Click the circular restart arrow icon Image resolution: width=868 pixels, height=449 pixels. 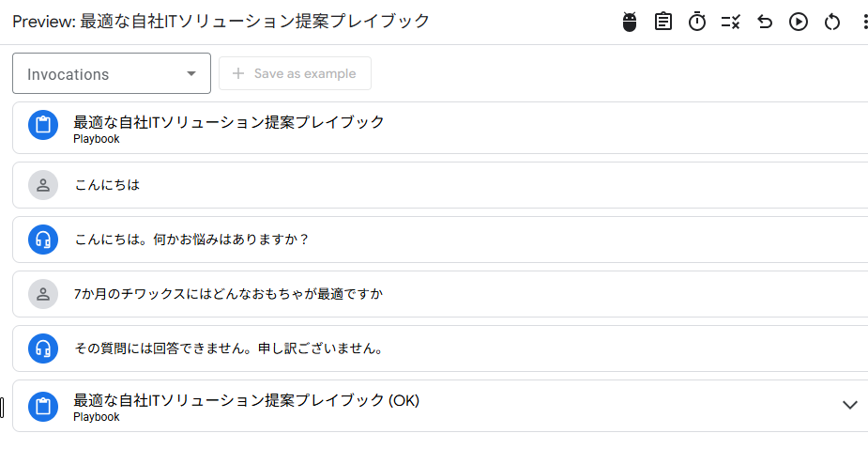pos(832,22)
